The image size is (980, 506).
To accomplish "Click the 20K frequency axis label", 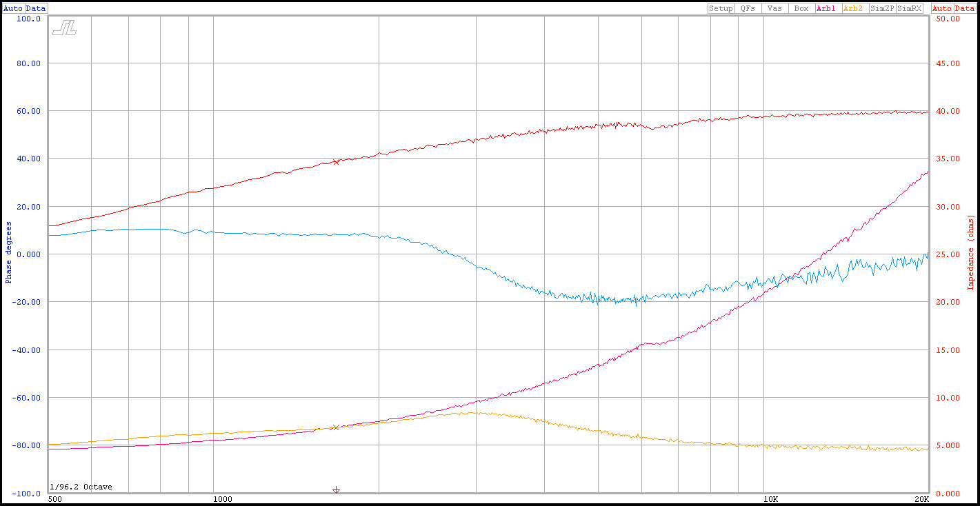I will pos(921,499).
